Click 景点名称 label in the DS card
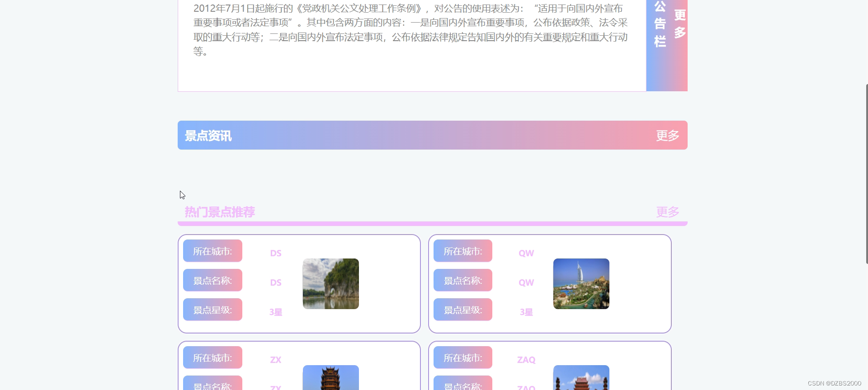Screen dimensions: 868x390 pyautogui.click(x=212, y=280)
